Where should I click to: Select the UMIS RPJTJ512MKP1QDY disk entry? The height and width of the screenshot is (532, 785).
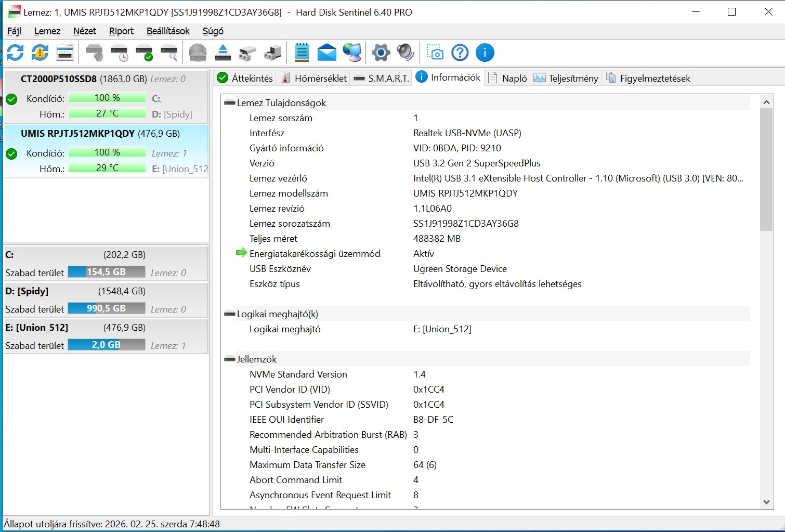[x=106, y=151]
